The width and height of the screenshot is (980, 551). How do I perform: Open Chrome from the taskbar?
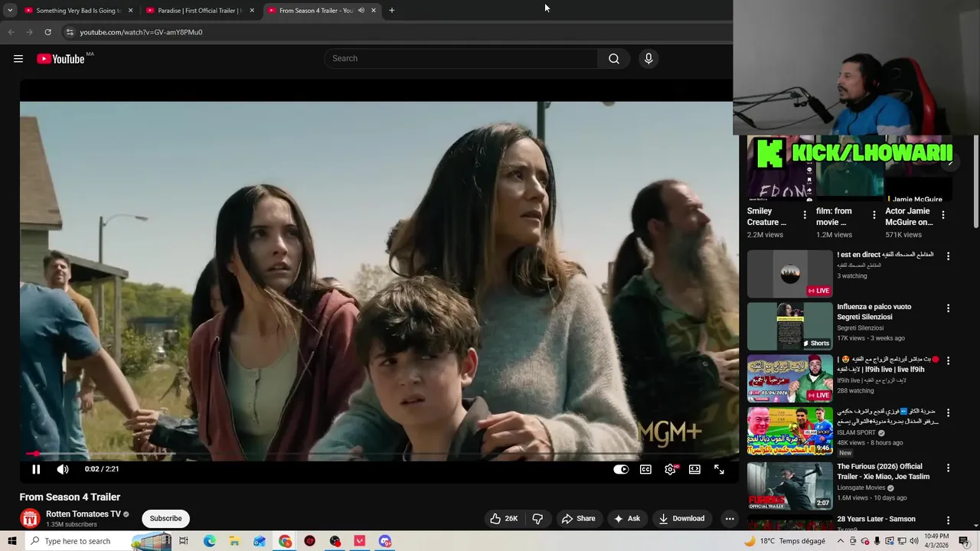(285, 541)
